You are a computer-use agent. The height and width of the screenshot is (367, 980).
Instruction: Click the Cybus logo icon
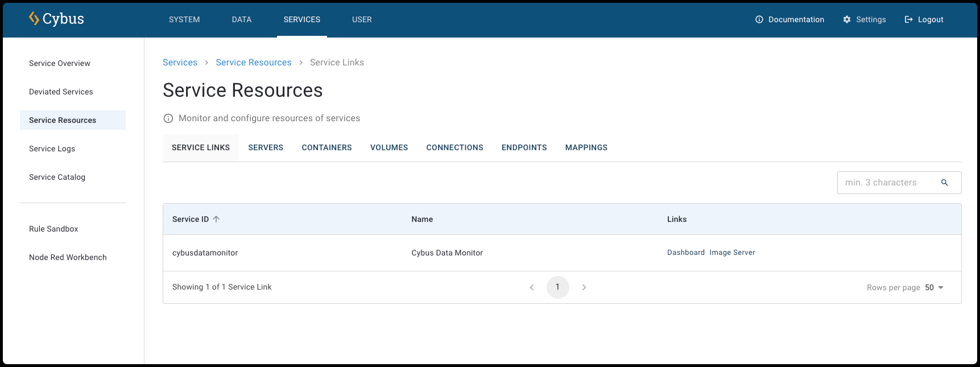coord(34,19)
